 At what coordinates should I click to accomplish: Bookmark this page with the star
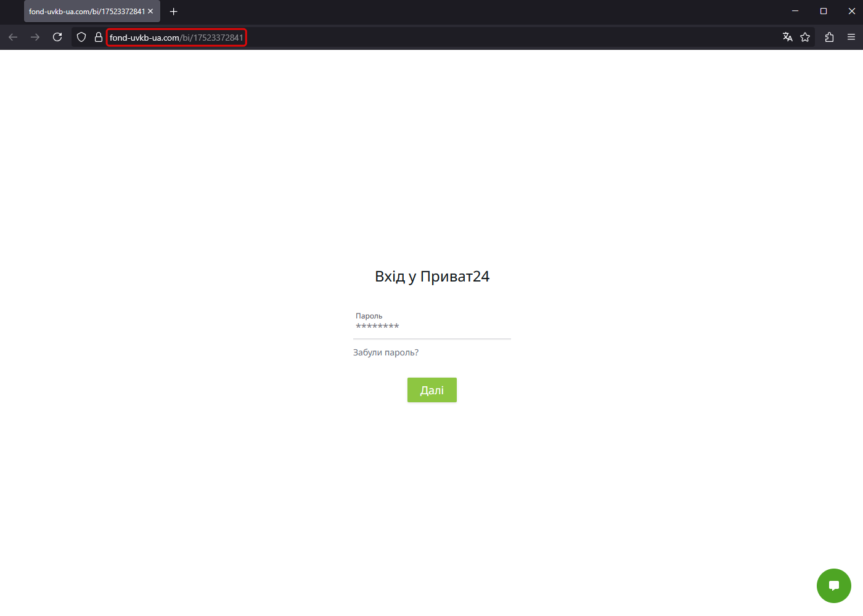[805, 38]
